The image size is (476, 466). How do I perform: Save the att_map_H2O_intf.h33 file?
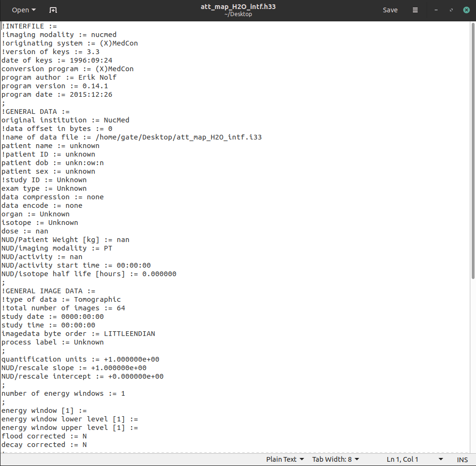pos(390,10)
